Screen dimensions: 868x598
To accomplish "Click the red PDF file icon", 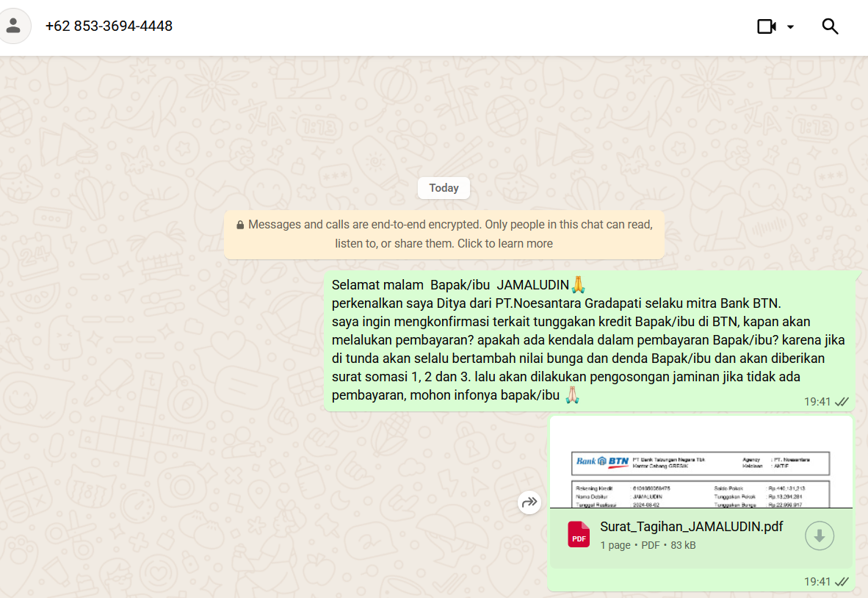I will tap(579, 535).
